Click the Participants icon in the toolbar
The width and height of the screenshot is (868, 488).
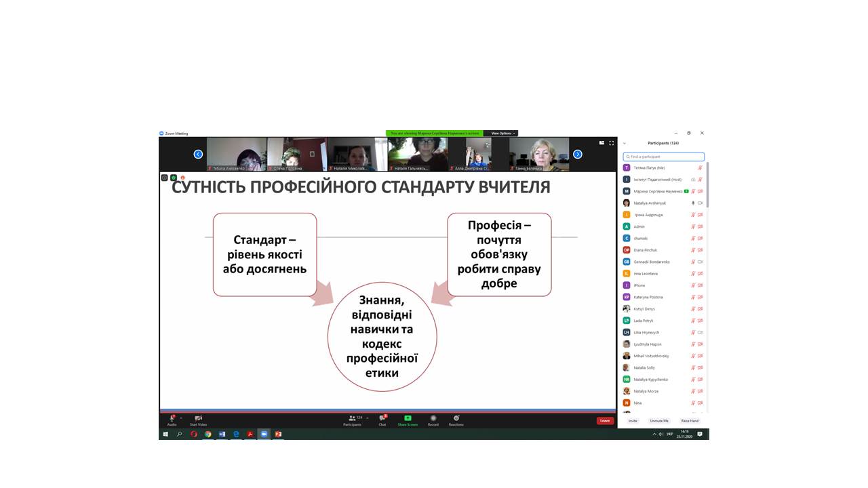click(352, 419)
